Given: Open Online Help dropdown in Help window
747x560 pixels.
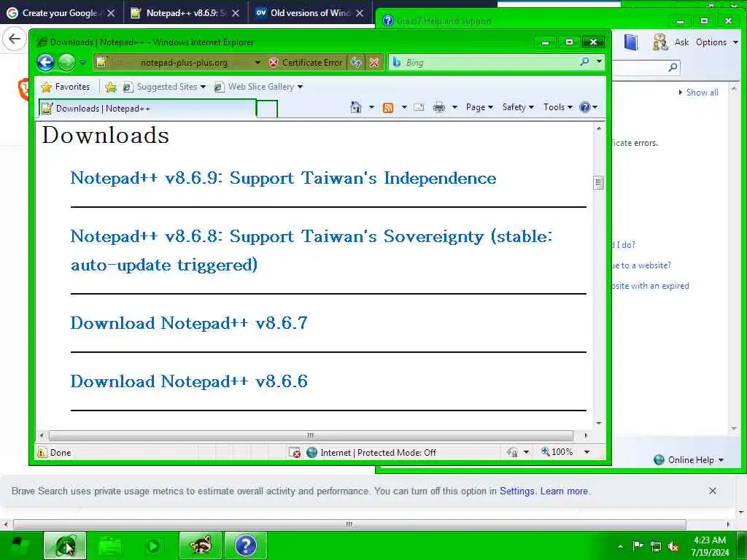Looking at the screenshot, I should (x=689, y=460).
